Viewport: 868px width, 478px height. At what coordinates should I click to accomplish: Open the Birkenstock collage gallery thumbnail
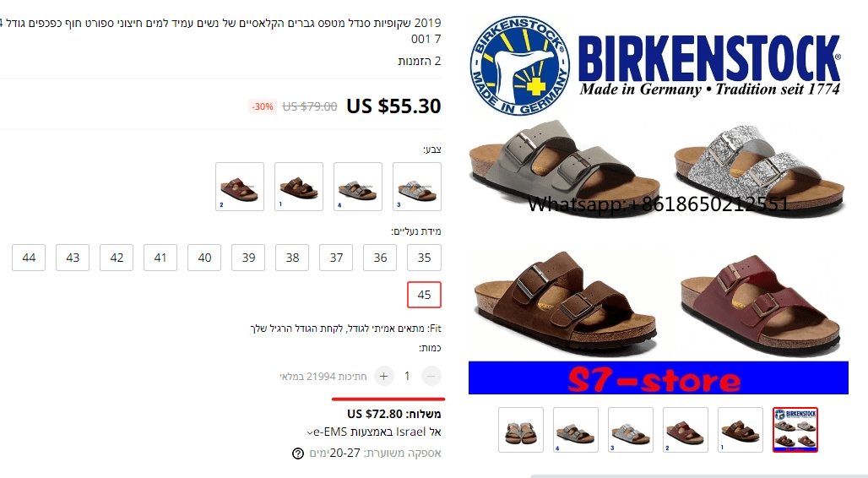(795, 430)
